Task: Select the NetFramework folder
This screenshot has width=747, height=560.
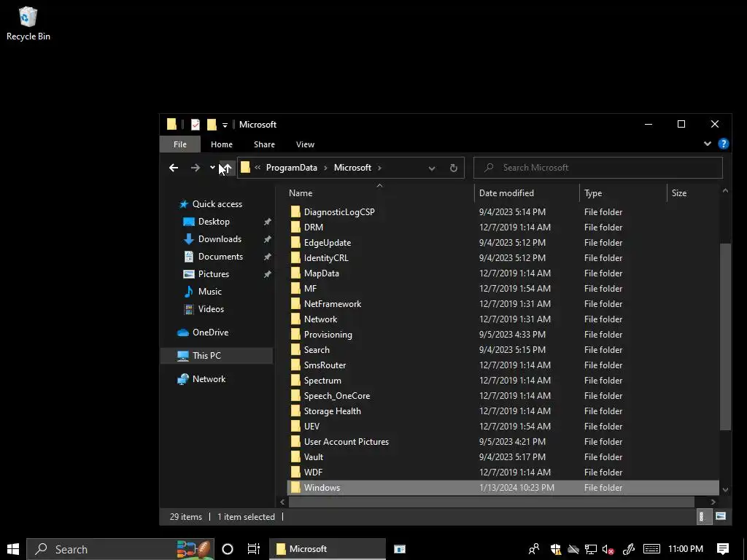Action: coord(333,304)
